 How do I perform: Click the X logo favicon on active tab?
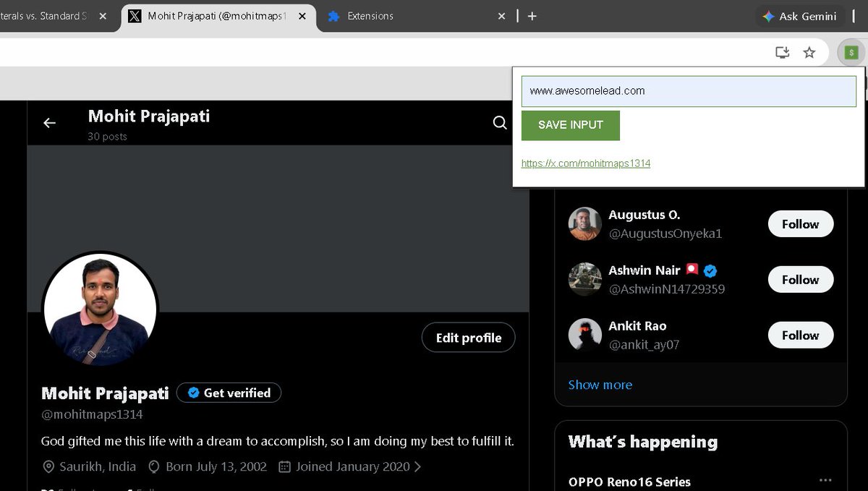(135, 16)
